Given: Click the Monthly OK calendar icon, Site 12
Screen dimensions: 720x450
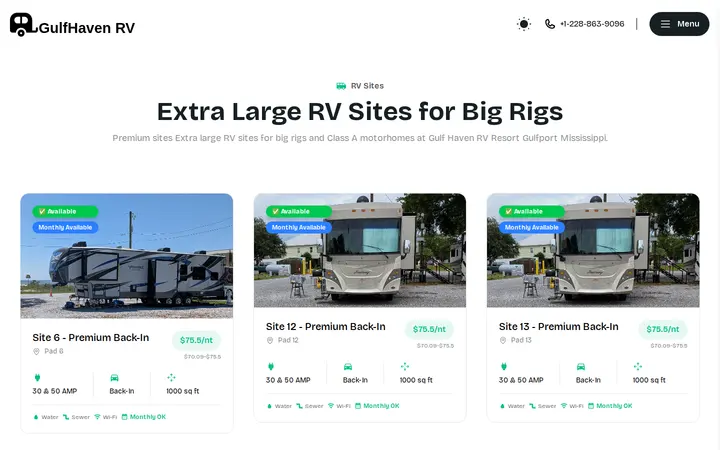Looking at the screenshot, I should point(358,406).
